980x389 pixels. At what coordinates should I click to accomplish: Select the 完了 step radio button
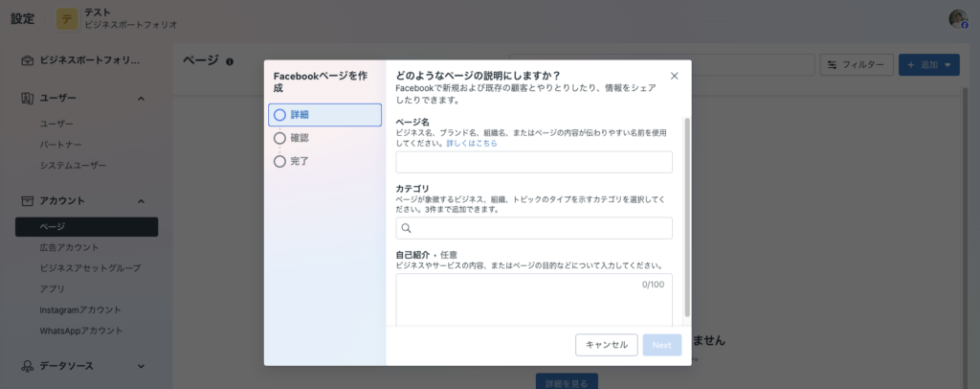pos(279,161)
